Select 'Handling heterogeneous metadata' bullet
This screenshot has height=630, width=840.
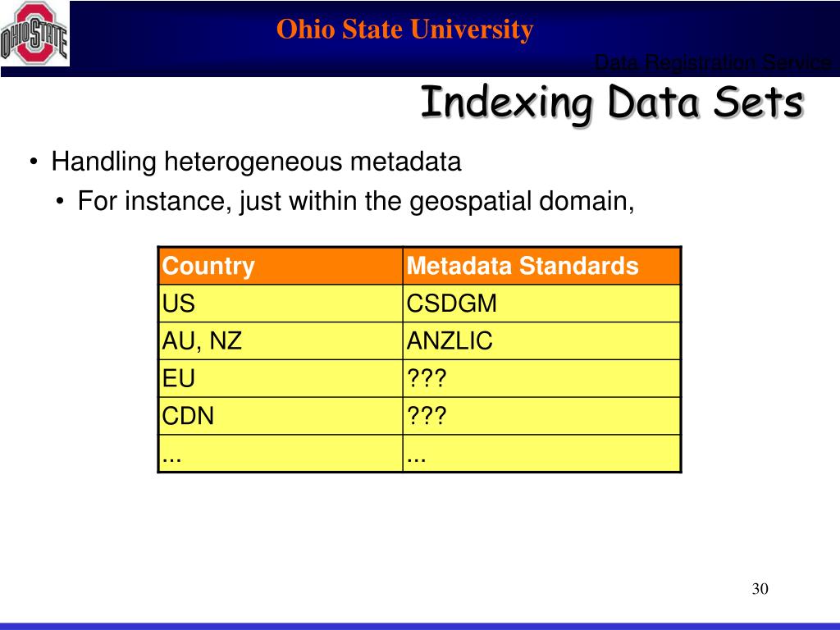click(256, 162)
